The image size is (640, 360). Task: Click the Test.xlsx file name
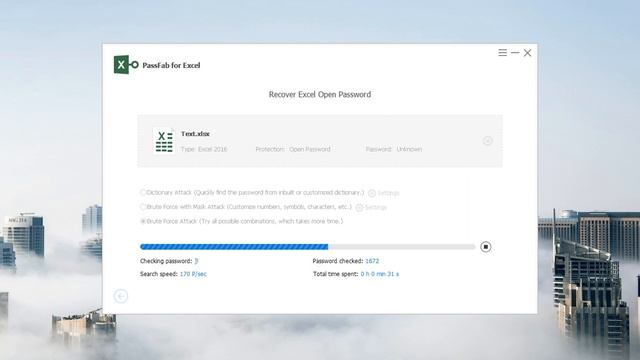[x=195, y=134]
